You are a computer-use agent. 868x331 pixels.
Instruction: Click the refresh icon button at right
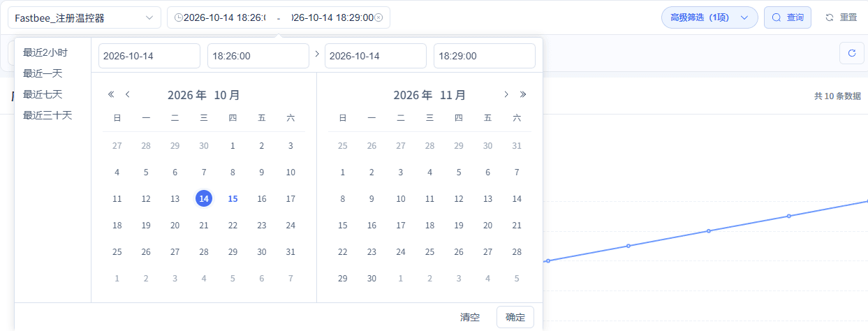[x=851, y=53]
